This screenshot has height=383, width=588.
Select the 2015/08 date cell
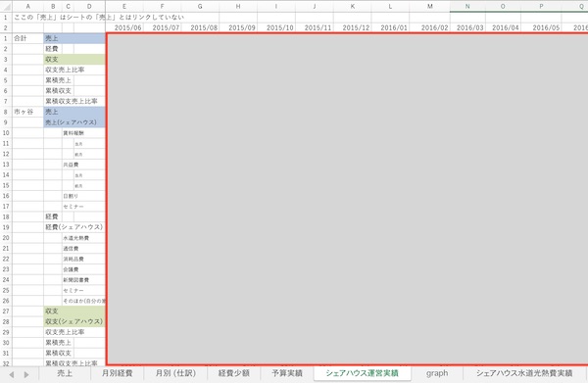pos(201,27)
